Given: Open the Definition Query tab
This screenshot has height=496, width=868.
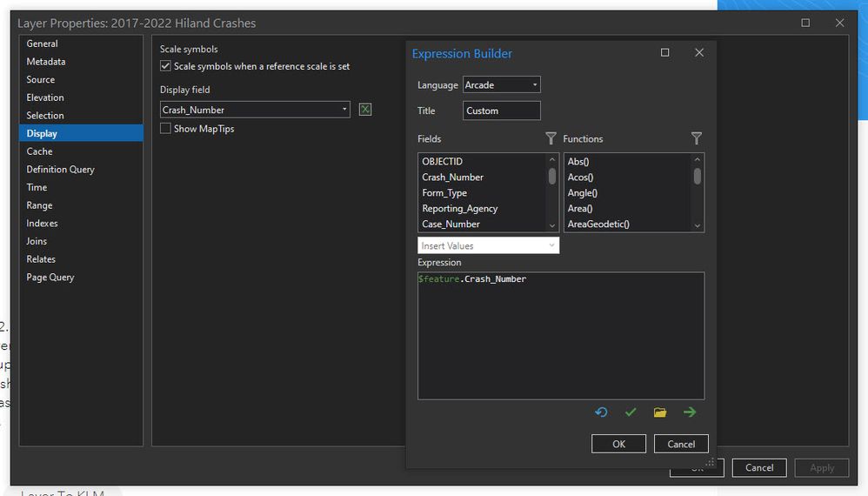Looking at the screenshot, I should click(x=81, y=170).
